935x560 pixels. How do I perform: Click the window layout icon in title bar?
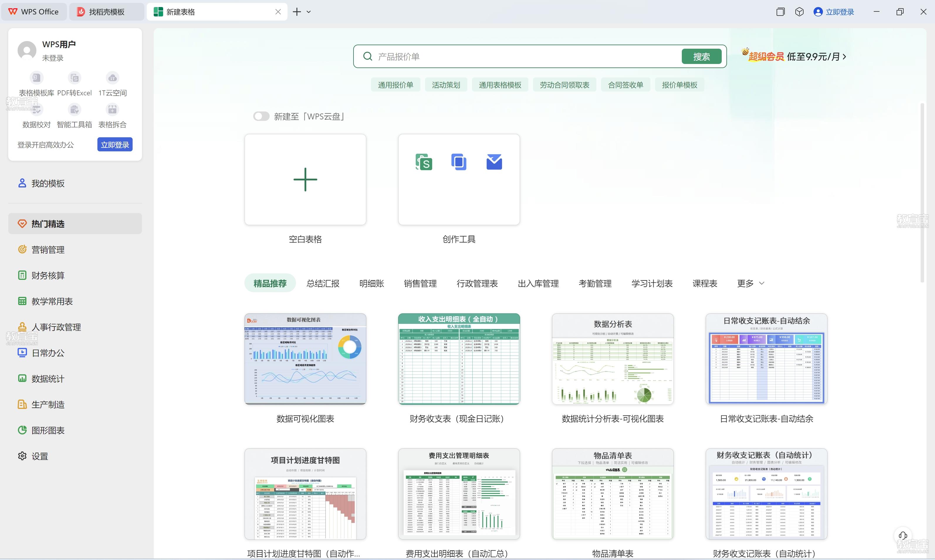coord(780,12)
